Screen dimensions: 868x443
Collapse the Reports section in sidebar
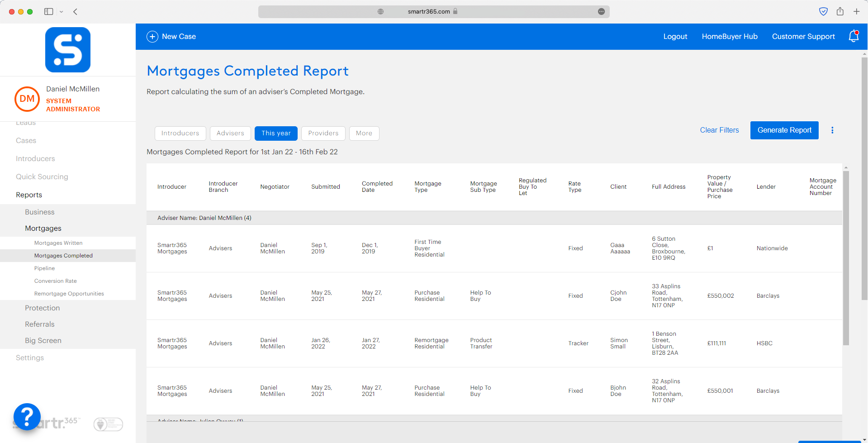click(29, 195)
